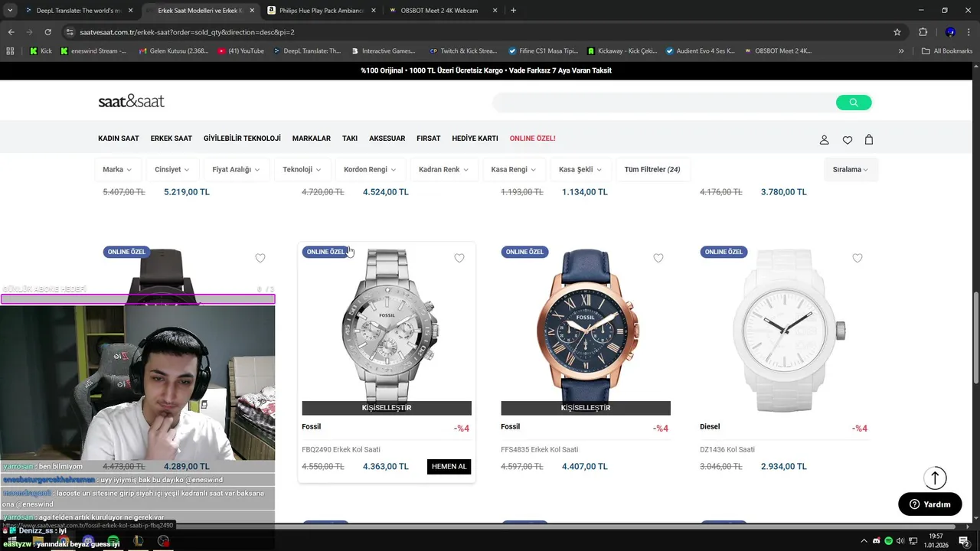Click KİŞİSELLEŞTİR on the silver Fossil watch

pyautogui.click(x=387, y=408)
